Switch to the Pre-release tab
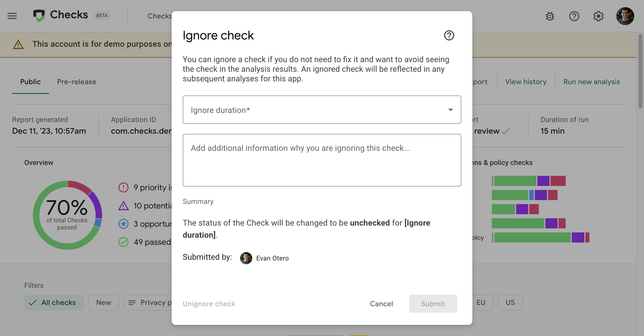The height and width of the screenshot is (336, 644). (76, 82)
